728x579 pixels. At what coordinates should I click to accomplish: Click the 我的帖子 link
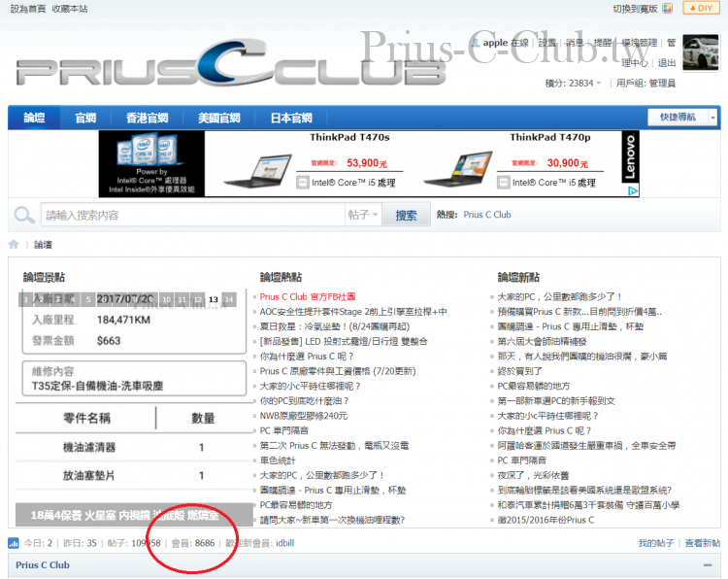(x=655, y=543)
